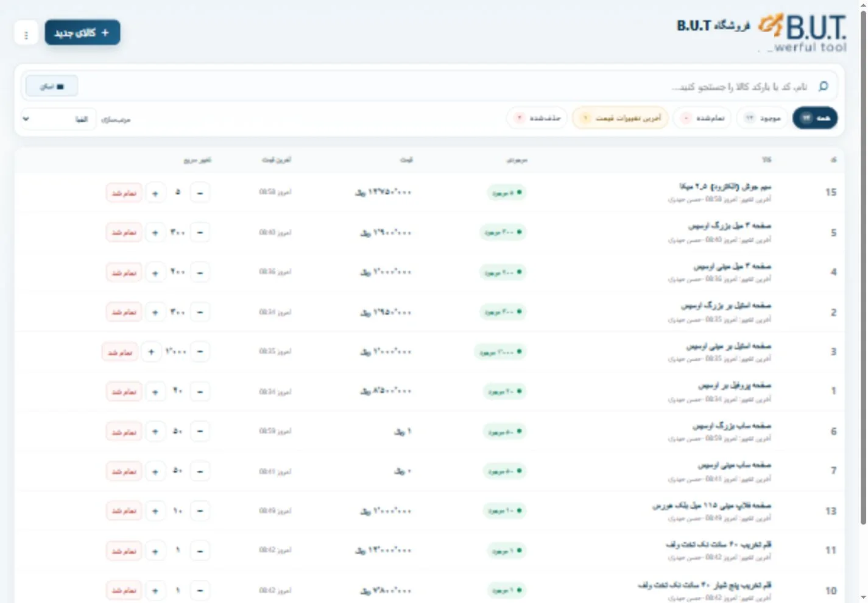Open the sort order dropdown (الفبا)
Image resolution: width=868 pixels, height=603 pixels.
pyautogui.click(x=58, y=119)
